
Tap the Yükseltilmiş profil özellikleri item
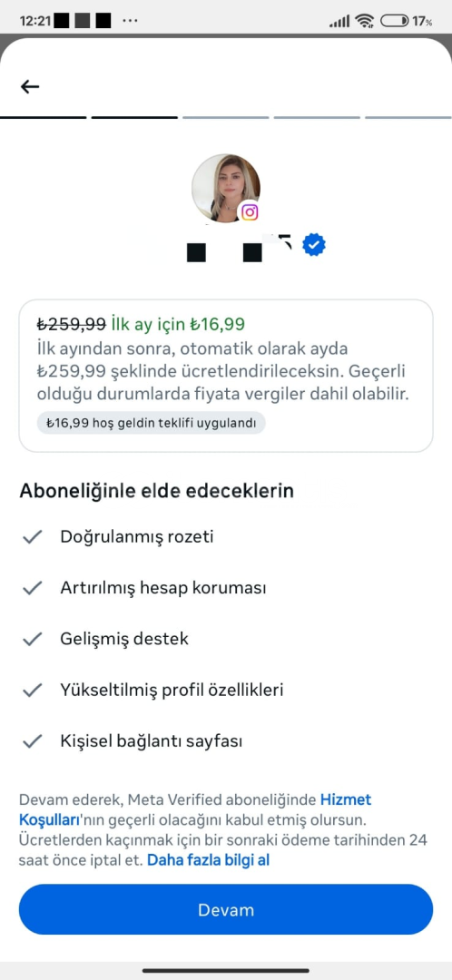(172, 691)
